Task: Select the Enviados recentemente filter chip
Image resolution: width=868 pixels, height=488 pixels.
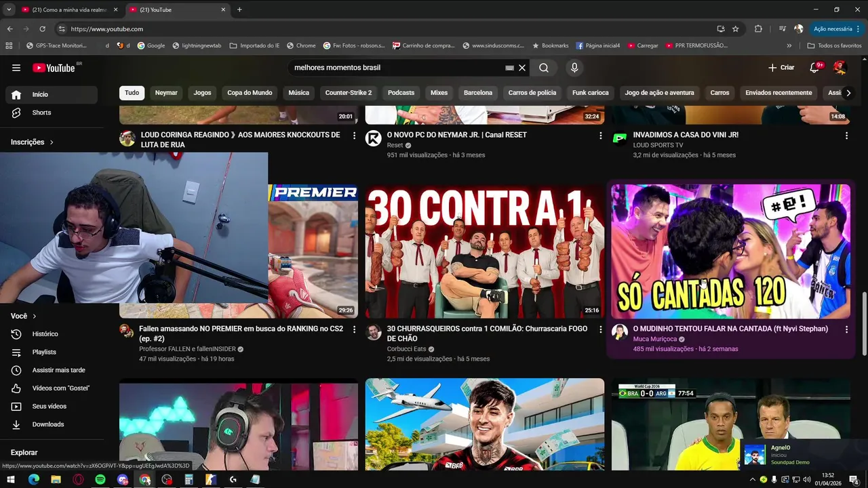Action: pyautogui.click(x=778, y=93)
